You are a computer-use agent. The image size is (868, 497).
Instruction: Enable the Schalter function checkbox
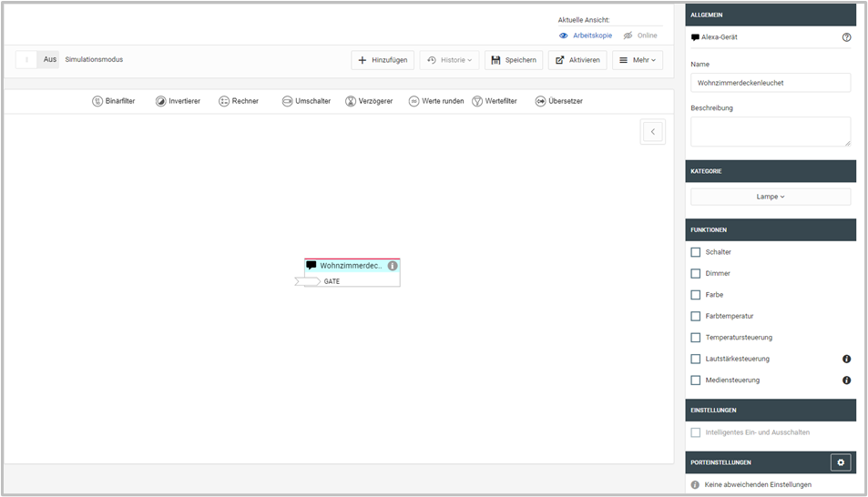[x=696, y=252]
